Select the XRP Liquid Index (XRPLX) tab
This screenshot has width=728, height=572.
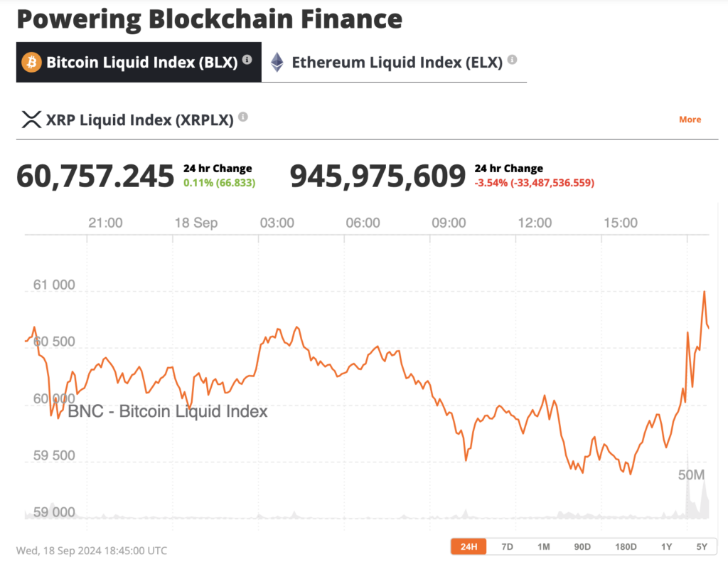139,120
